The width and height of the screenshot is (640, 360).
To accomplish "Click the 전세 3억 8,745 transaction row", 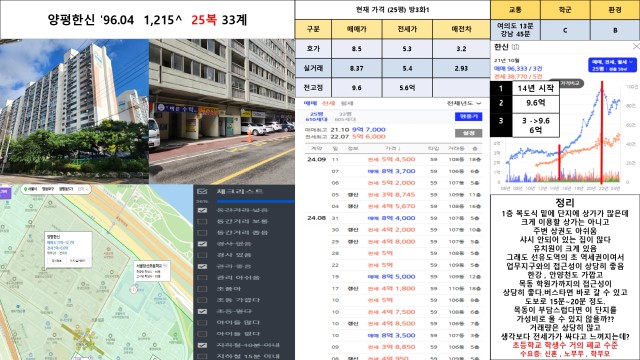I will (x=394, y=195).
